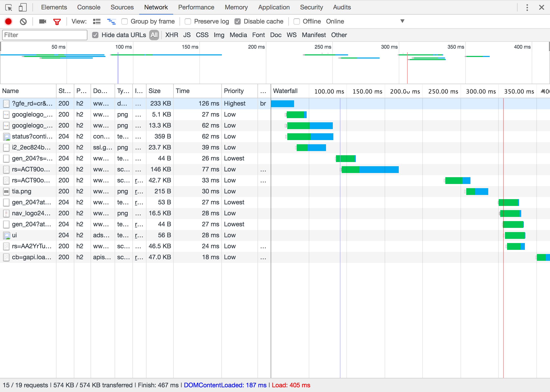Open the DevTools three-dot menu
Viewport: 550px width, 392px height.
527,7
